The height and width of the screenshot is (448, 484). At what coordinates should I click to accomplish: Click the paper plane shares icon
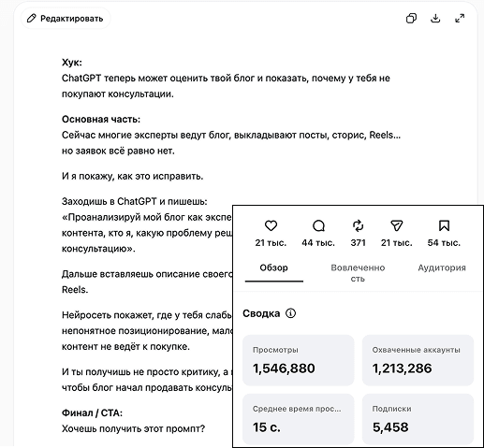(396, 225)
